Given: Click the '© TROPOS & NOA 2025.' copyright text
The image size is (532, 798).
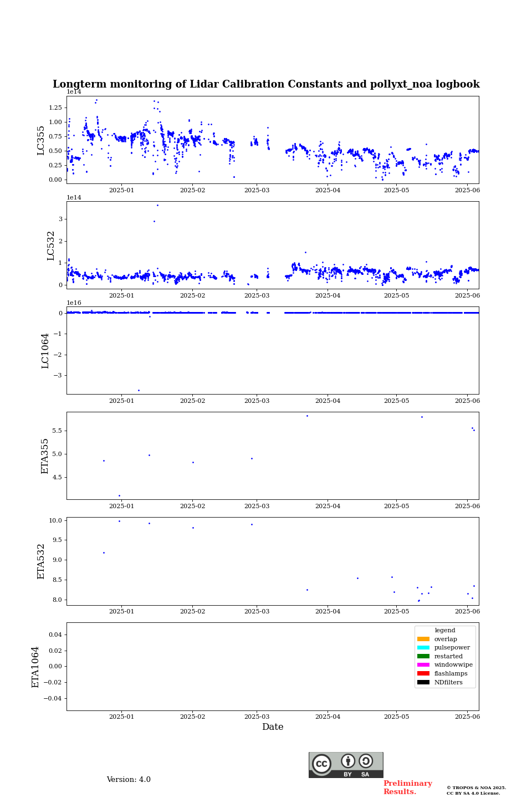Looking at the screenshot, I should point(476,787).
